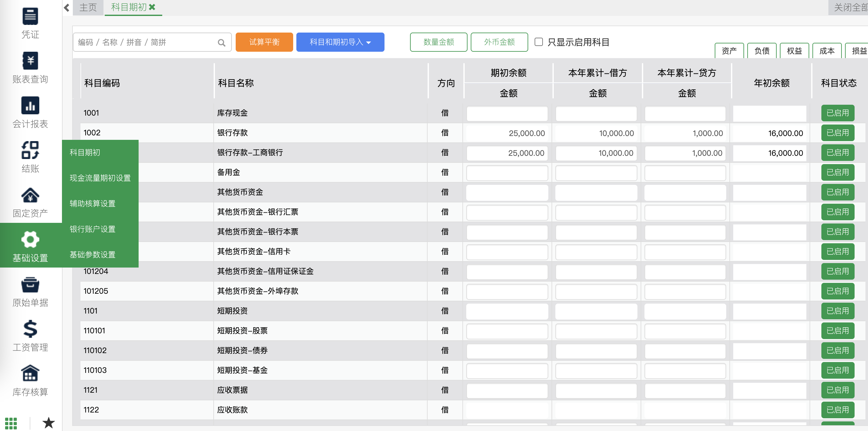Click the green apps grid icon
868x431 pixels.
point(11,423)
